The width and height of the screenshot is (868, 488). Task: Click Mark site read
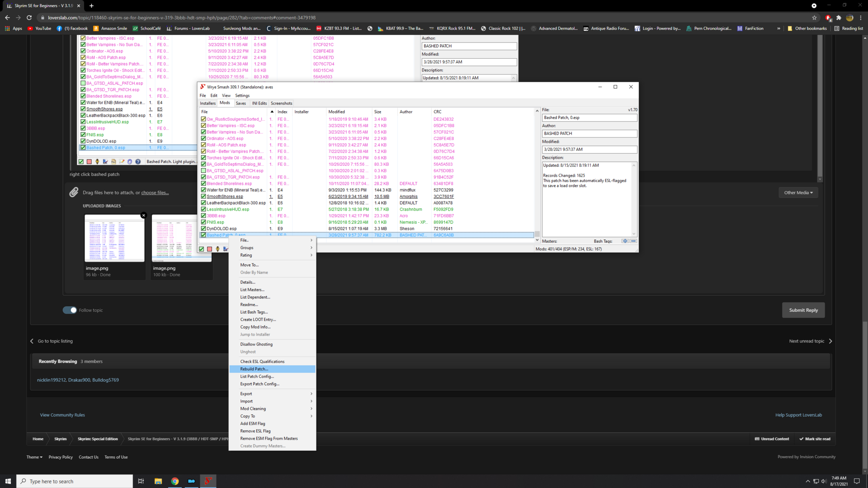[815, 439]
